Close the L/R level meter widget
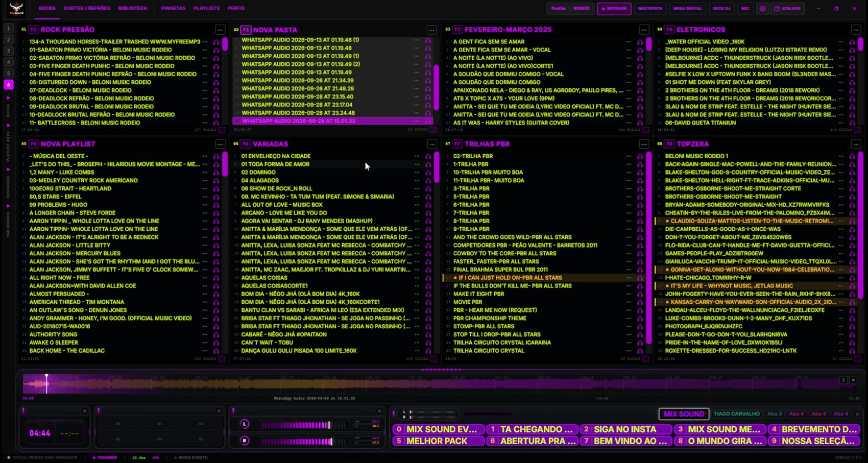The height and width of the screenshot is (463, 868). (379, 411)
